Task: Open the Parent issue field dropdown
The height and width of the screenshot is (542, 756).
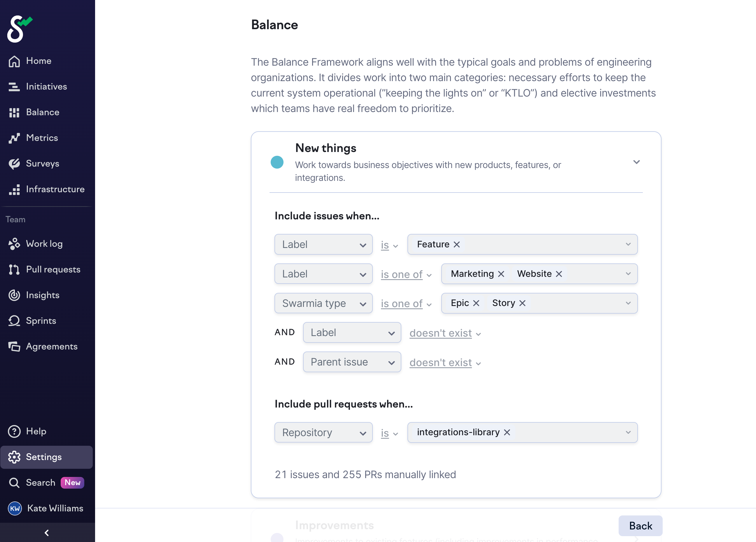Action: [x=352, y=362]
